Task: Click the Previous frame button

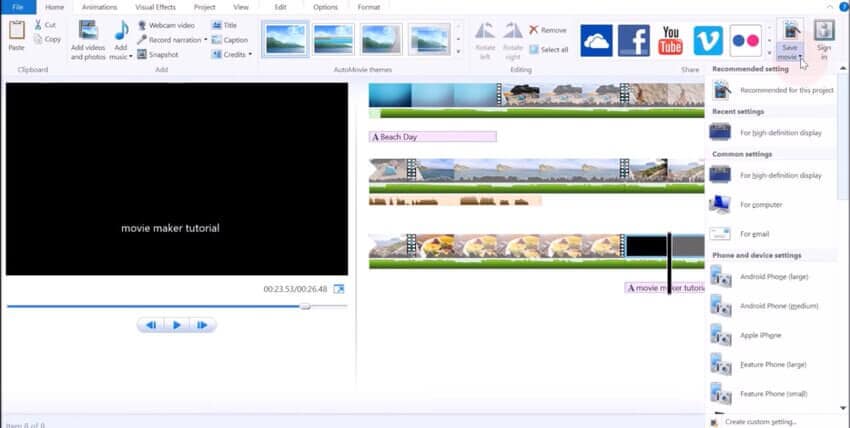Action: (151, 325)
